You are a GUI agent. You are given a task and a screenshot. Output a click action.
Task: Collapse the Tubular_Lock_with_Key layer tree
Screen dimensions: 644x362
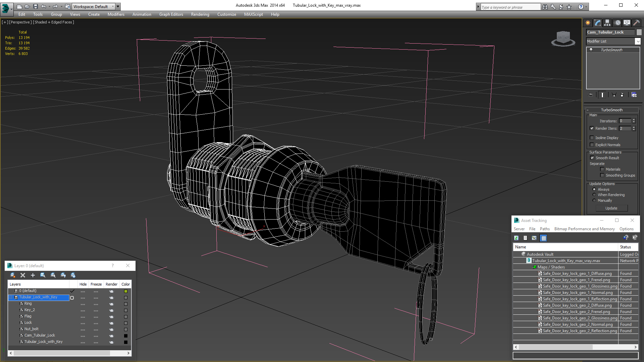point(11,297)
